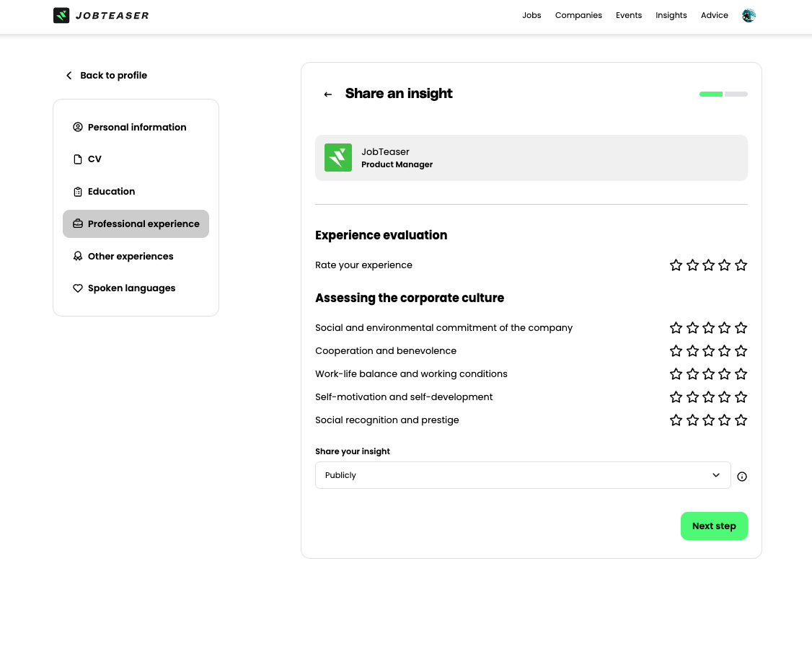812x646 pixels.
Task: Click the Next step button
Action: pos(714,526)
